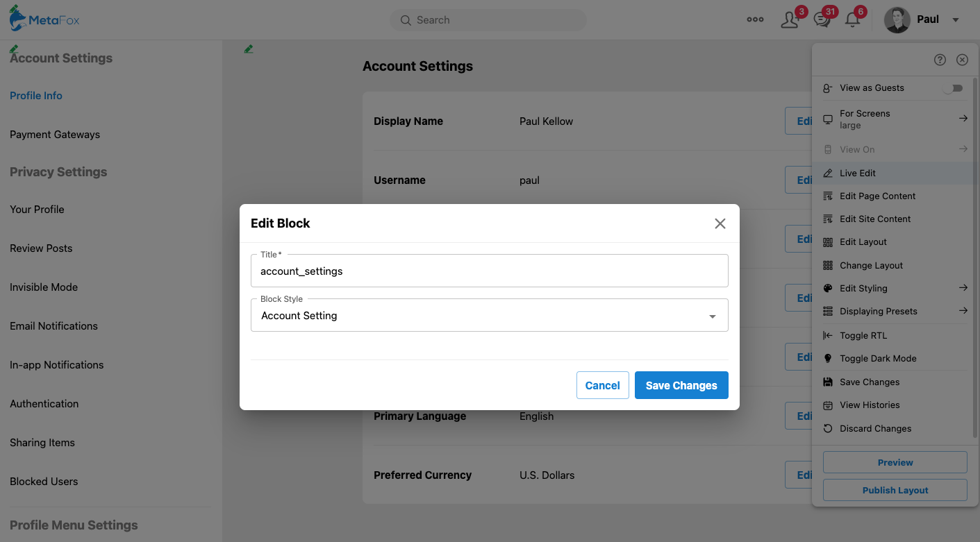Expand the Paul user account menu
Screen dimensions: 980x542
pos(956,20)
